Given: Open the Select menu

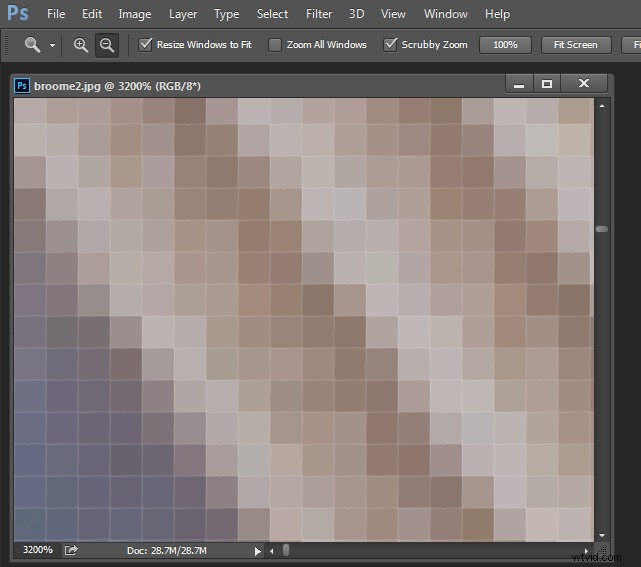Looking at the screenshot, I should tap(272, 14).
